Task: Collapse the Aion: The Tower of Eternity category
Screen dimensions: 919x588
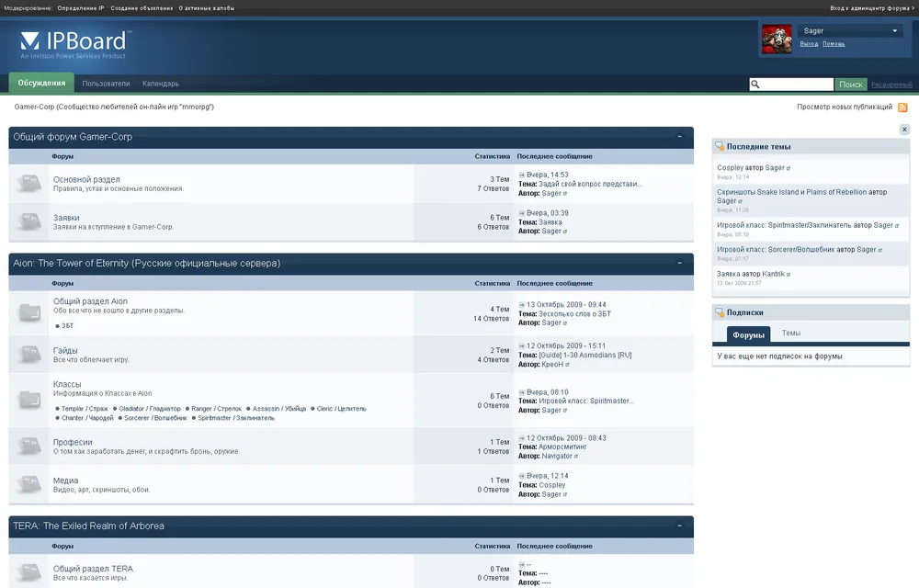Action: tap(679, 264)
